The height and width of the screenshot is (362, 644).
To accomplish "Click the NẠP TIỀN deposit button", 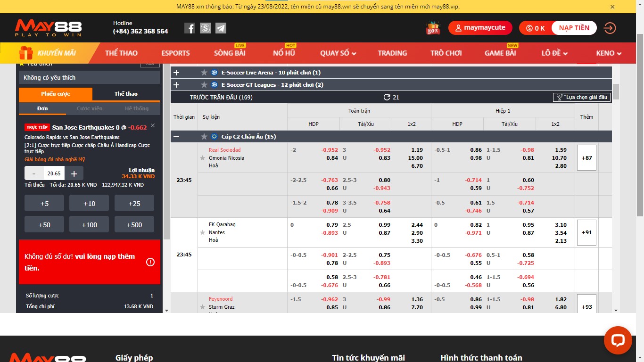I will click(x=574, y=28).
